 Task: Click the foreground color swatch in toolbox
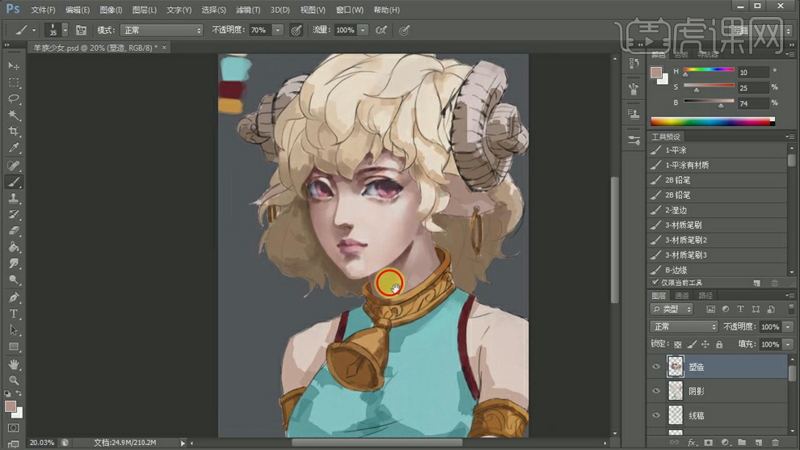point(10,407)
